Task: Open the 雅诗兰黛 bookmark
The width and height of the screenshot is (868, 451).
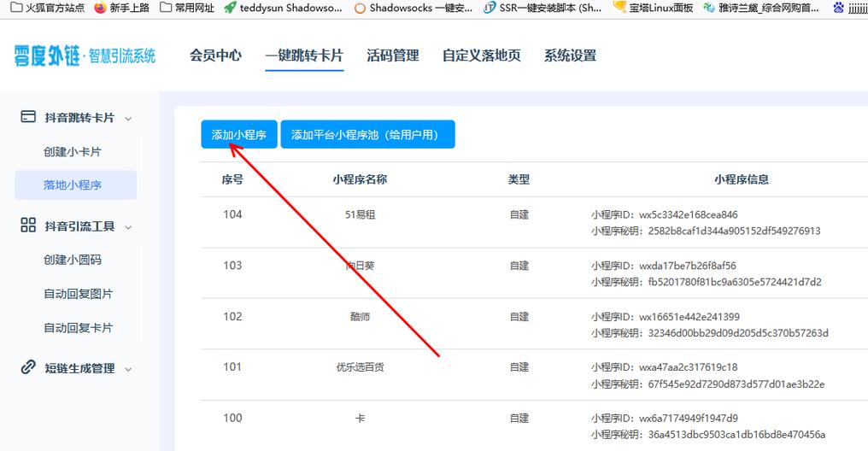Action: [x=761, y=8]
